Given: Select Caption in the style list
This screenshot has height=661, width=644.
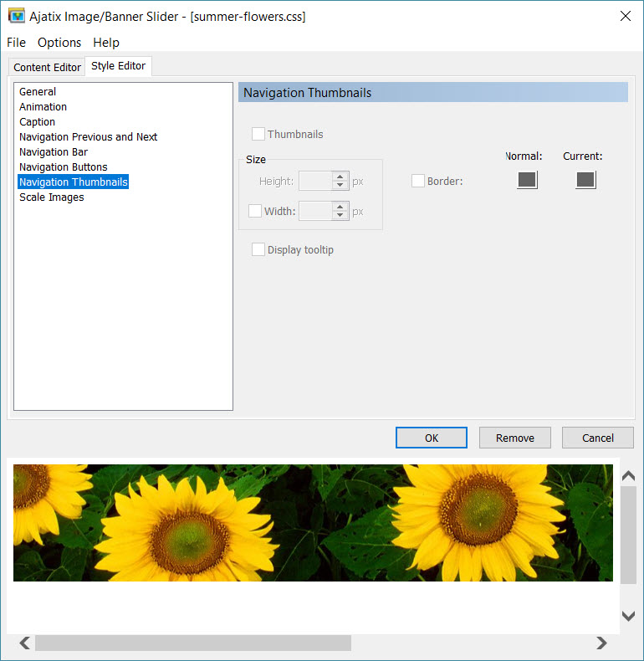Looking at the screenshot, I should 37,122.
